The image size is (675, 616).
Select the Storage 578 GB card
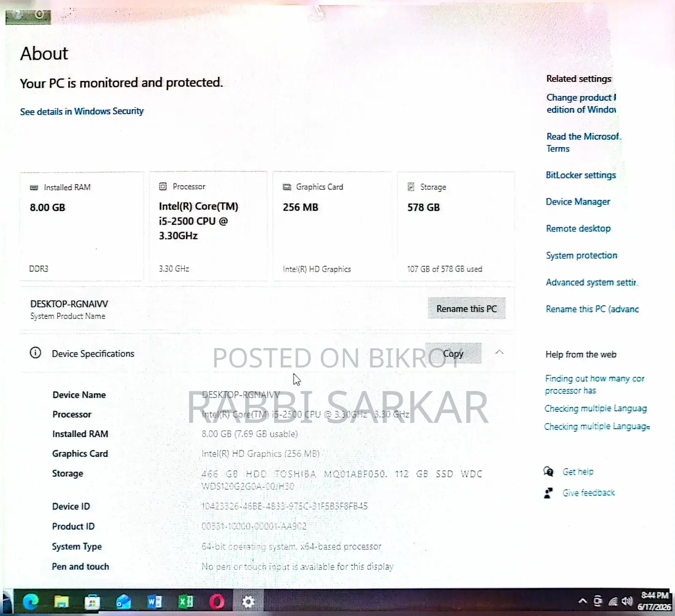(456, 226)
